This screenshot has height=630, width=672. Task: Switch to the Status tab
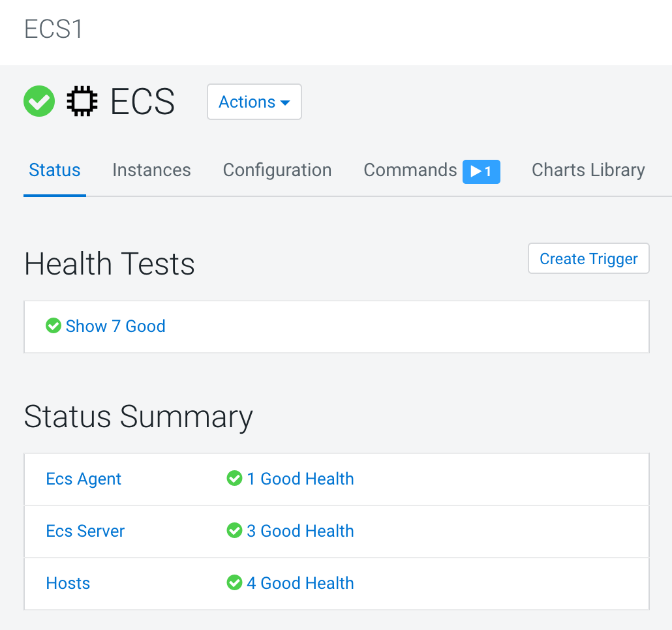tap(55, 170)
